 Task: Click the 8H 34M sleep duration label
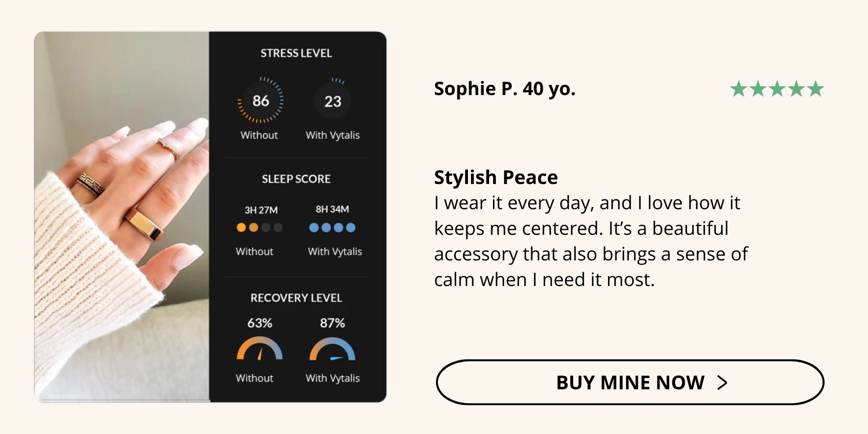[332, 209]
